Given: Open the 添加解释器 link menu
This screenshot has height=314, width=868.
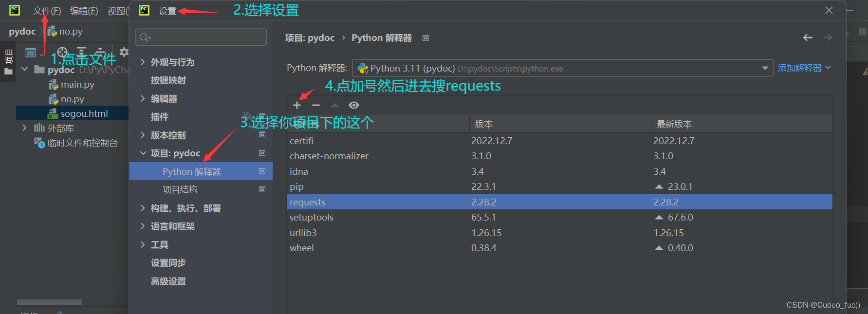Looking at the screenshot, I should point(804,68).
